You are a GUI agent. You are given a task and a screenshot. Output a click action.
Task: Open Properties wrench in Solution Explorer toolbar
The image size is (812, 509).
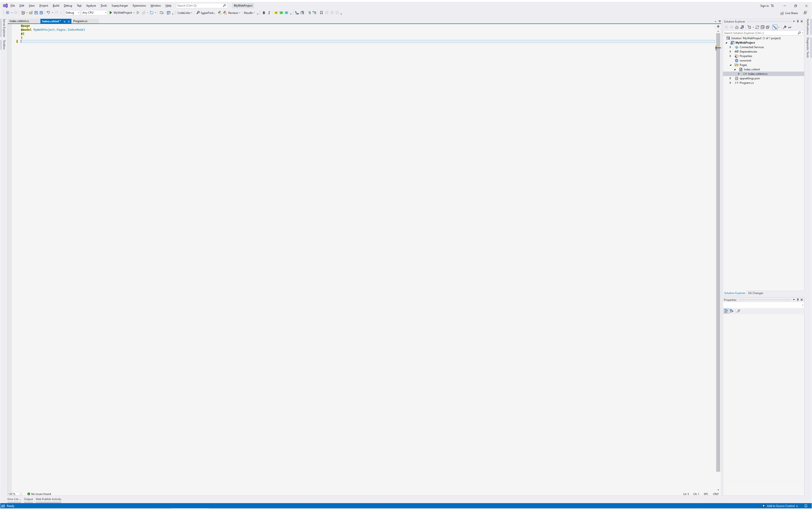coord(785,27)
